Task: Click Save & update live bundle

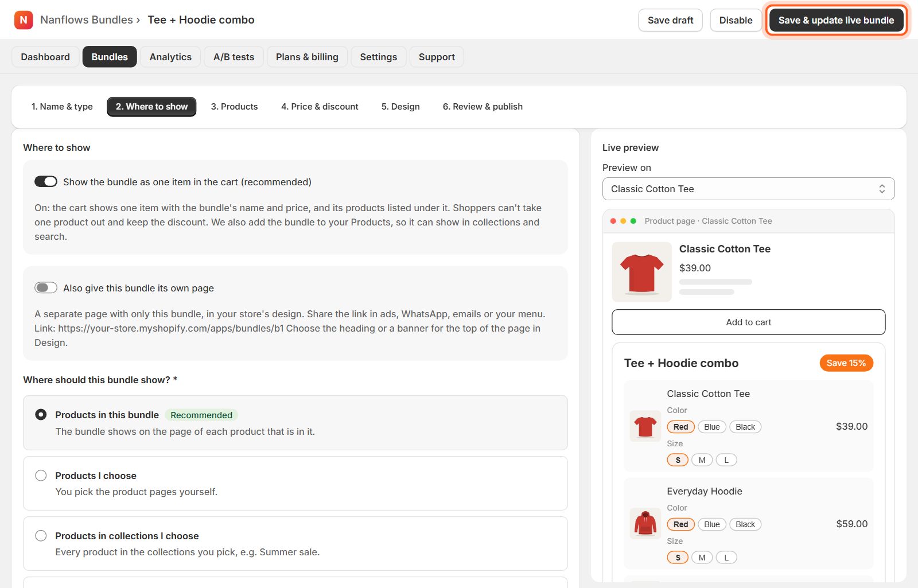Action: (x=836, y=20)
